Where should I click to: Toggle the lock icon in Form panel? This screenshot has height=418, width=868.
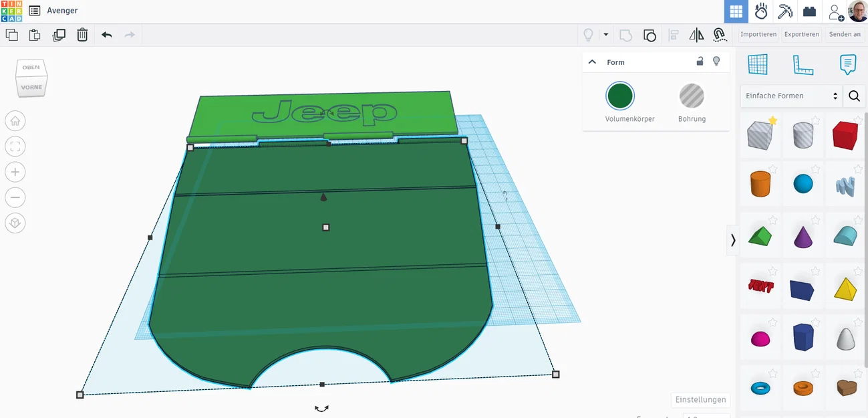[700, 62]
